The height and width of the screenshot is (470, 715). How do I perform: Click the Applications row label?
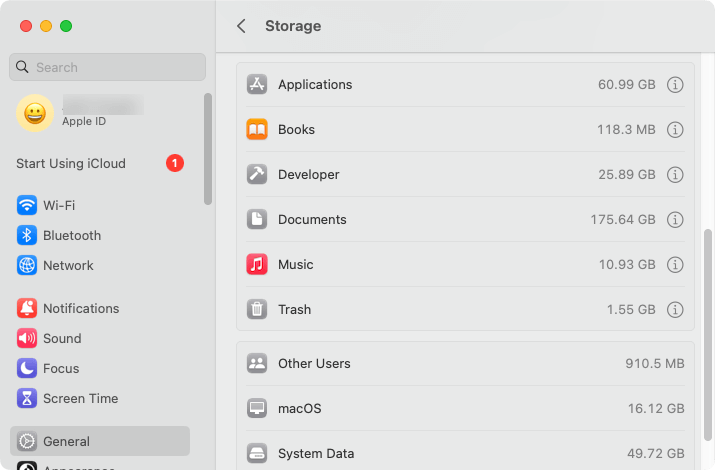(x=315, y=84)
